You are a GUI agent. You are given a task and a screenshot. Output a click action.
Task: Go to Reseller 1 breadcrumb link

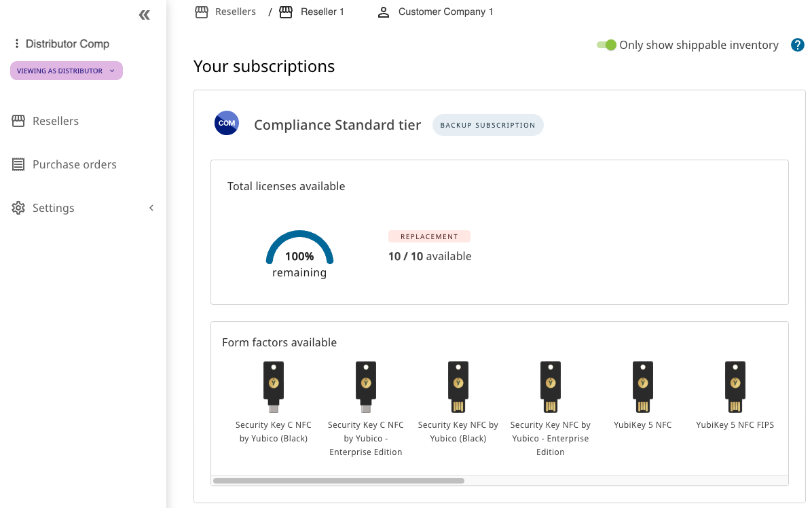[322, 12]
